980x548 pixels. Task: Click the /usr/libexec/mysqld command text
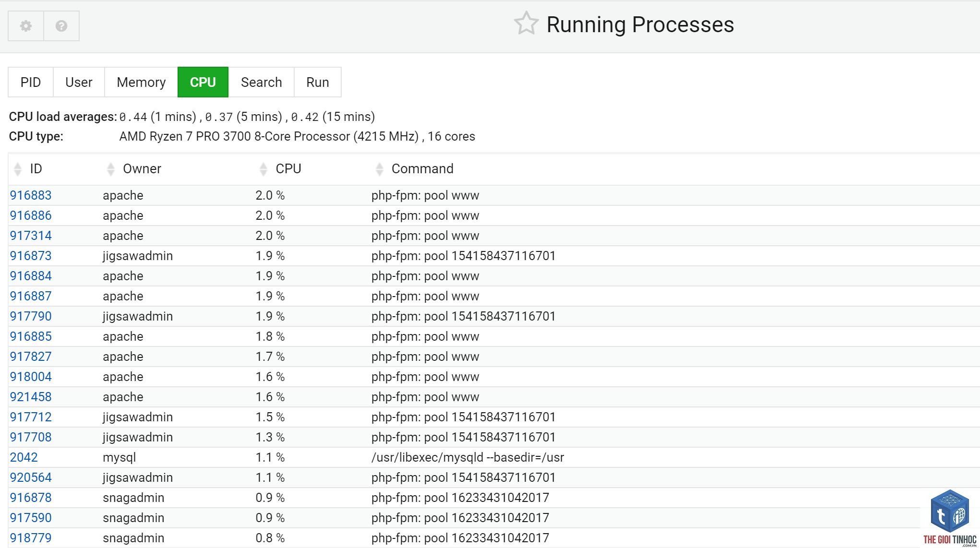coord(467,458)
